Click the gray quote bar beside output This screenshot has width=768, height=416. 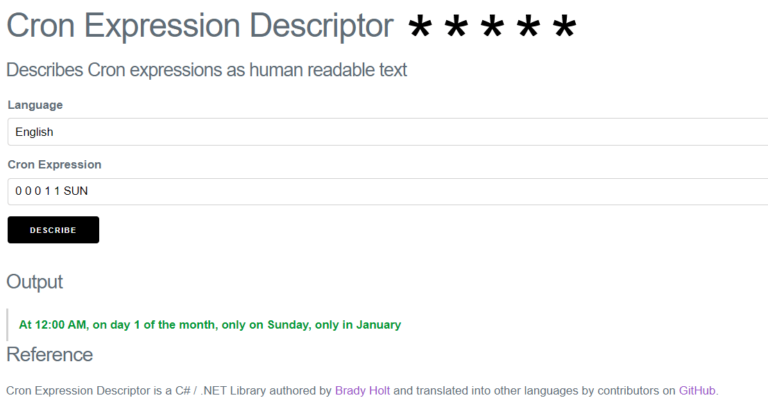pyautogui.click(x=7, y=324)
